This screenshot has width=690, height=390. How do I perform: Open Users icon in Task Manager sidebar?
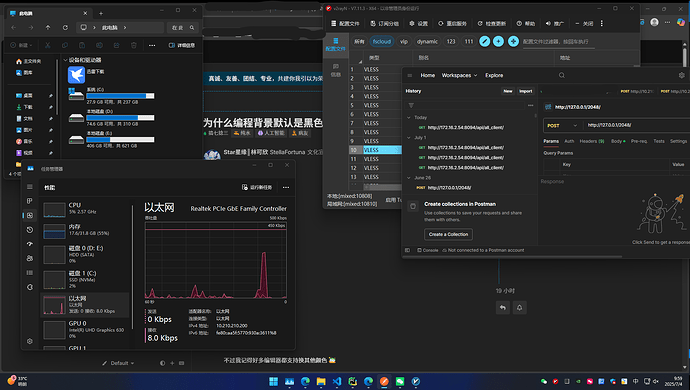click(x=29, y=258)
